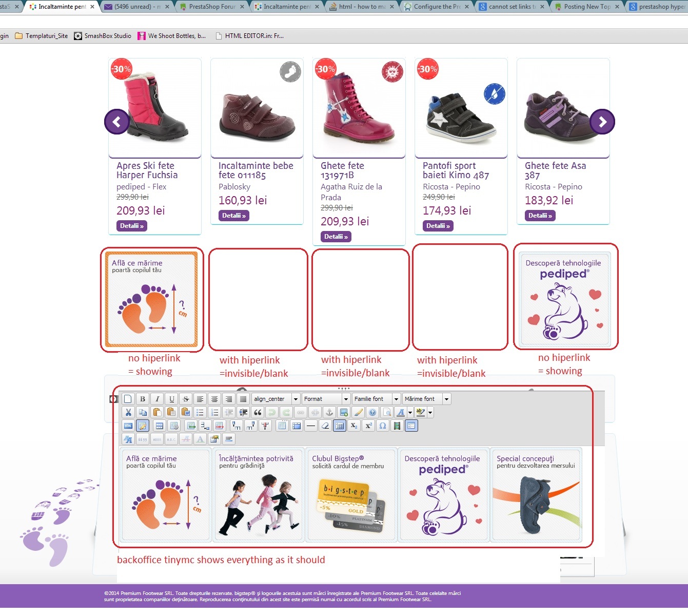Click Detalii for Incaltaminte bebe fete 011185
Screen dimensions: 688x616
pyautogui.click(x=234, y=216)
